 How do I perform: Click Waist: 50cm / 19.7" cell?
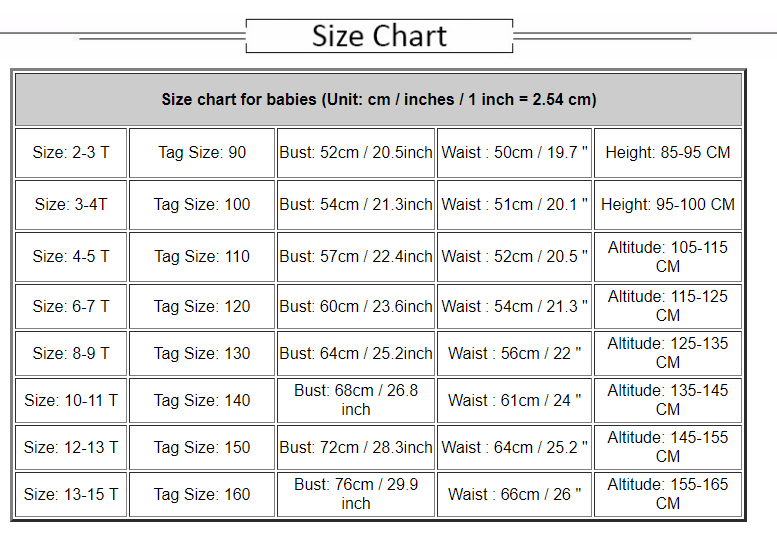[x=514, y=153]
